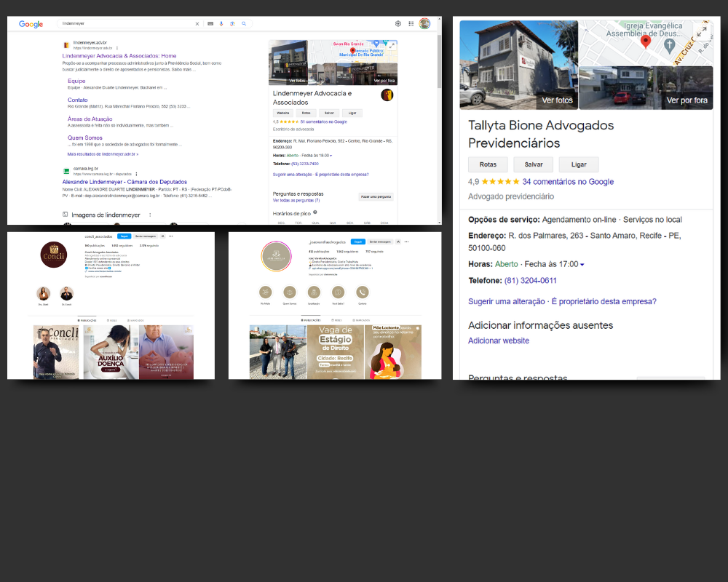Click Salvar in the Tallyta Bione panel
Viewport: 728px width, 582px height.
click(x=534, y=164)
